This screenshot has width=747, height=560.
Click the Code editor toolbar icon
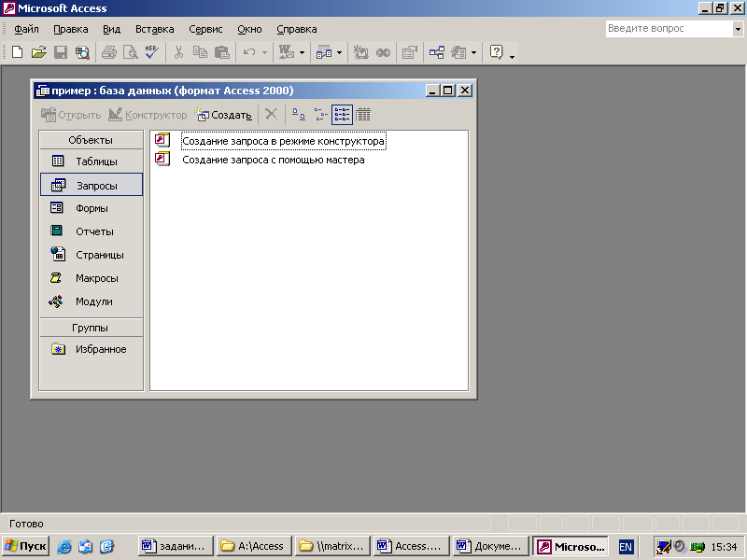361,52
